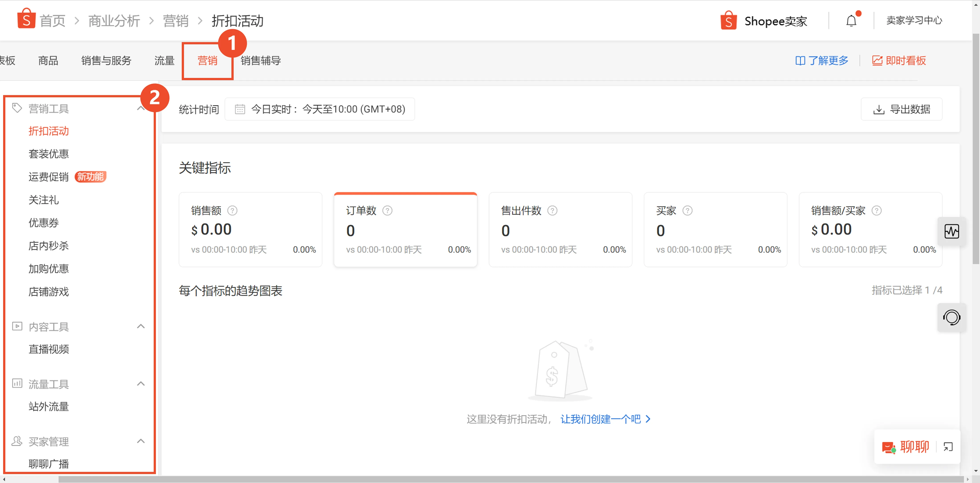
Task: Collapse the 买家管理 section
Action: point(141,441)
